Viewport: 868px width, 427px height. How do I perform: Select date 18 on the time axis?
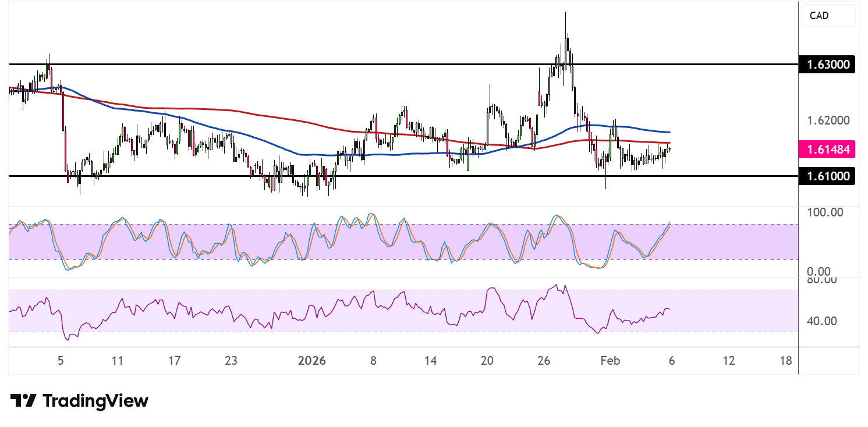point(785,361)
